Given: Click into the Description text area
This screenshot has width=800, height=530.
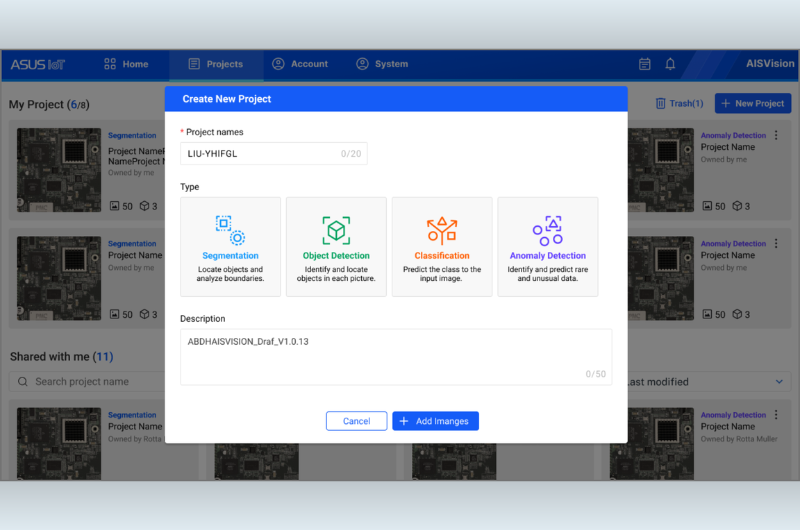Looking at the screenshot, I should pyautogui.click(x=395, y=357).
